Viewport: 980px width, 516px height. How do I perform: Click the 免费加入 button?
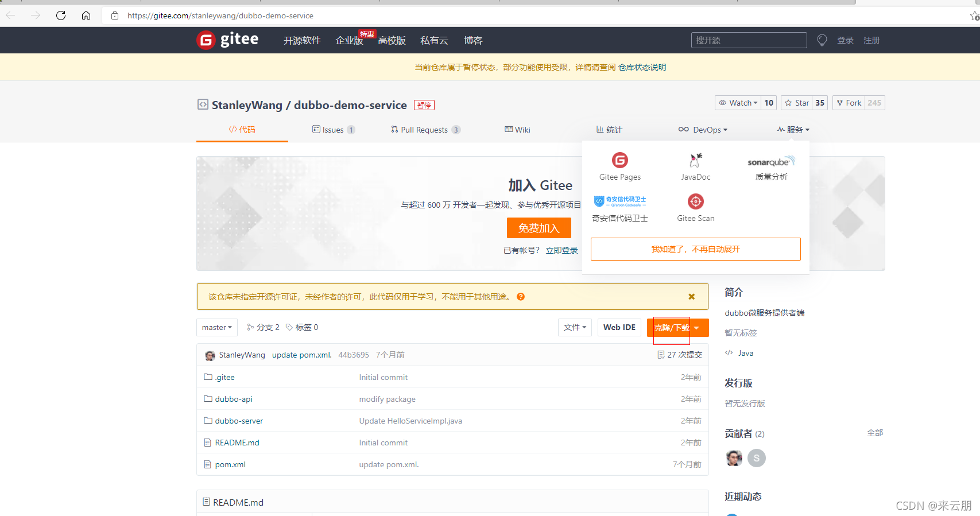click(539, 228)
